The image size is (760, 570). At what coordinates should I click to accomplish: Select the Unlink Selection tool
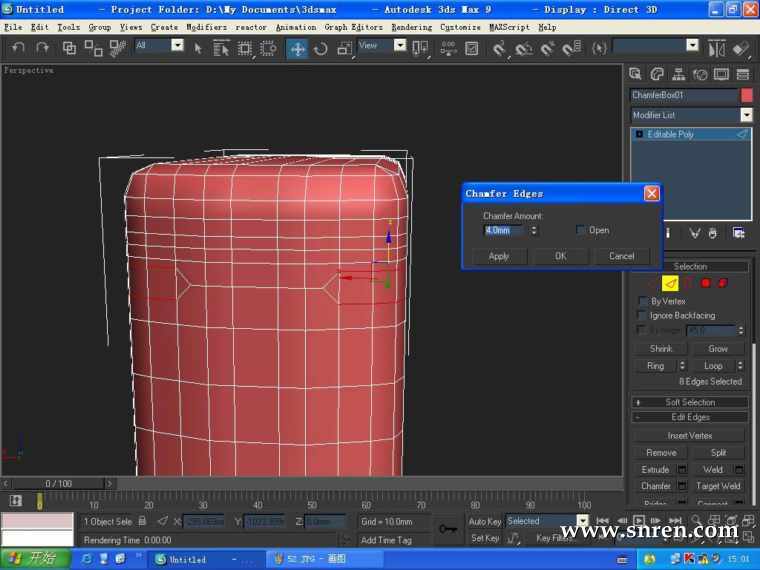[x=93, y=48]
